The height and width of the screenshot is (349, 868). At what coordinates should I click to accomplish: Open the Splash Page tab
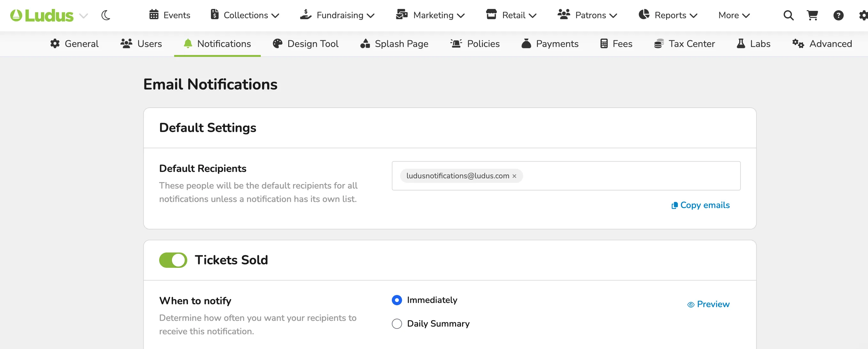(x=394, y=44)
